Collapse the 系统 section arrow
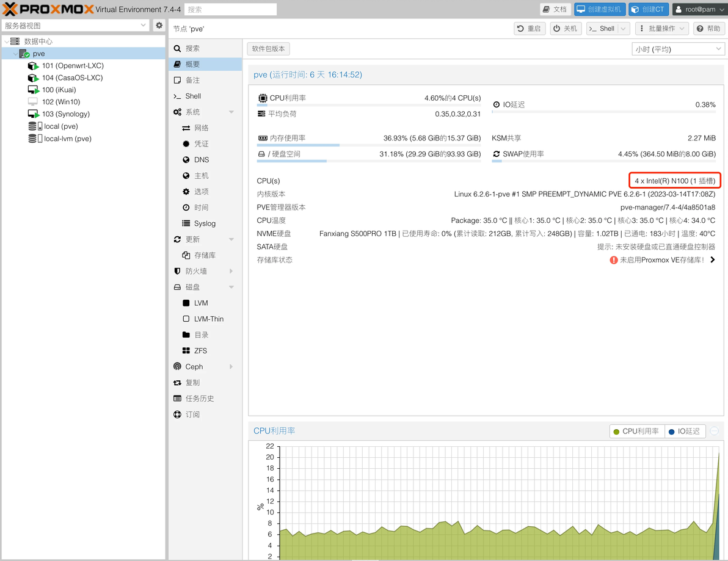Viewport: 728px width, 561px height. pyautogui.click(x=231, y=112)
